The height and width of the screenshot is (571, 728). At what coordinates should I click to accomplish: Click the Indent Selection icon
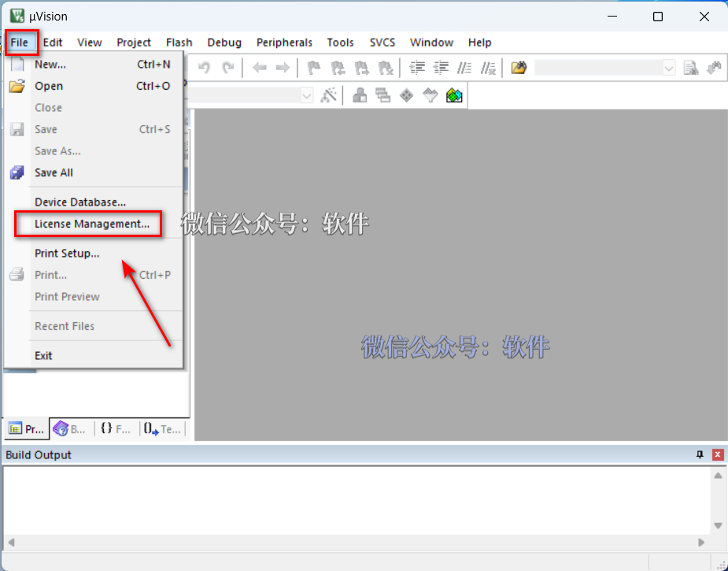(x=417, y=68)
